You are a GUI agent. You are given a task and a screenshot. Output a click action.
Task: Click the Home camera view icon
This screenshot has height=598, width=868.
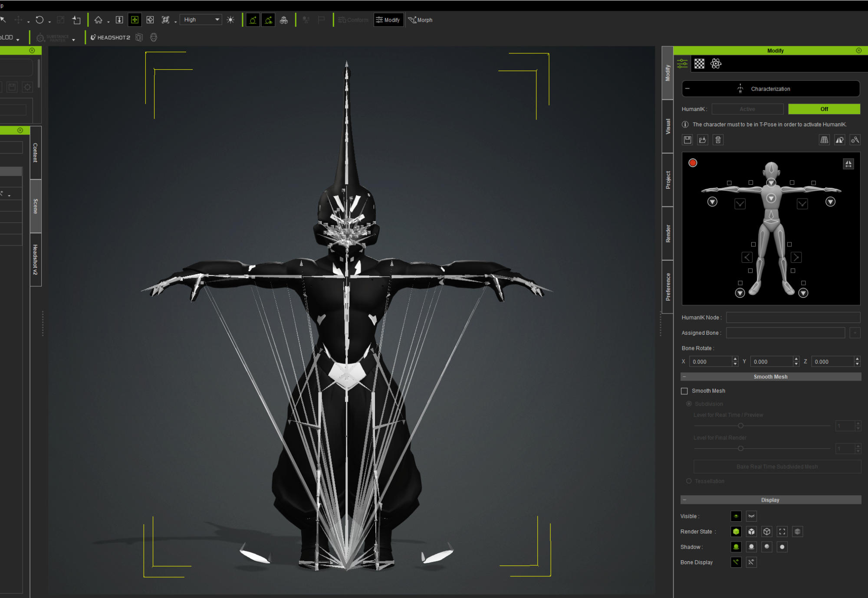click(x=99, y=20)
